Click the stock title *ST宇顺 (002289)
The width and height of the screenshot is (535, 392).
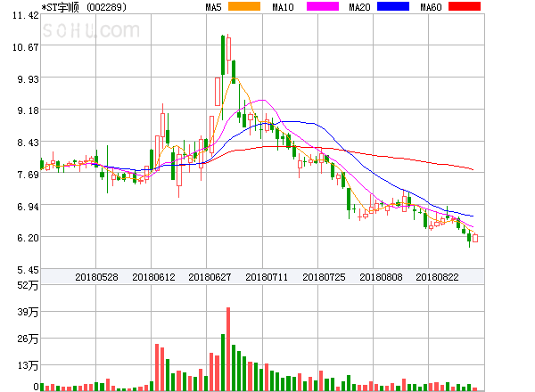click(x=84, y=7)
